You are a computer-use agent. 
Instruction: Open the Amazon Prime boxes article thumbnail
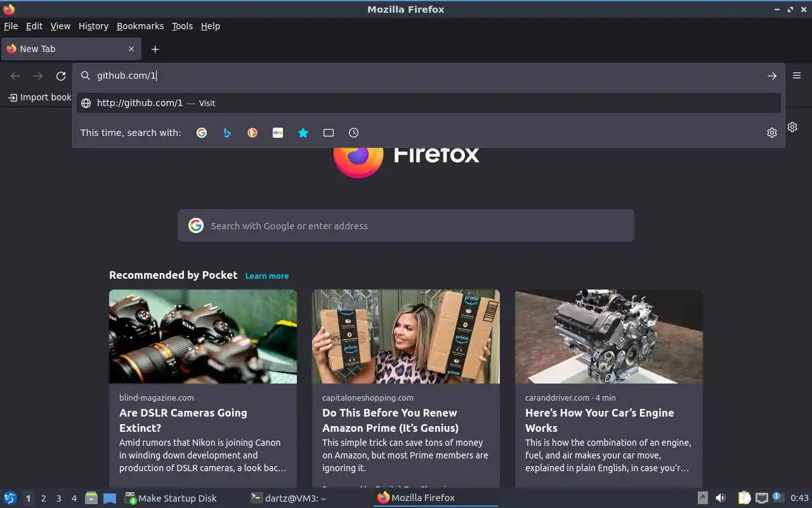click(406, 337)
